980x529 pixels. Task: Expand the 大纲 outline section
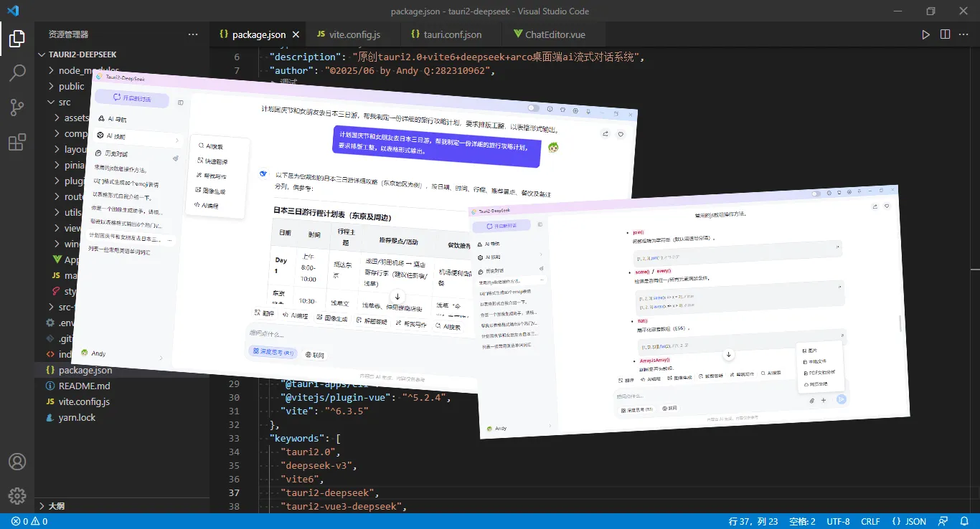click(x=42, y=505)
